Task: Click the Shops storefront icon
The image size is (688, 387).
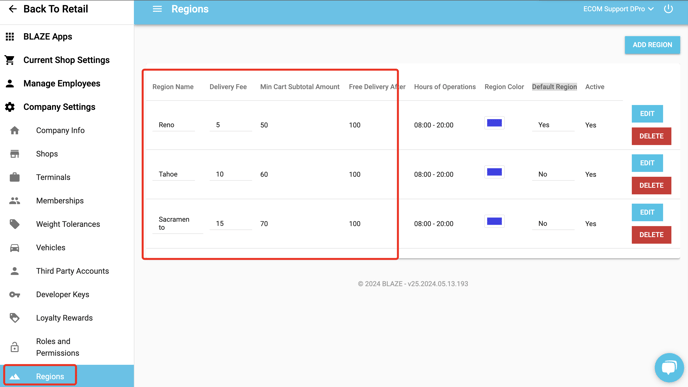Action: click(x=14, y=154)
